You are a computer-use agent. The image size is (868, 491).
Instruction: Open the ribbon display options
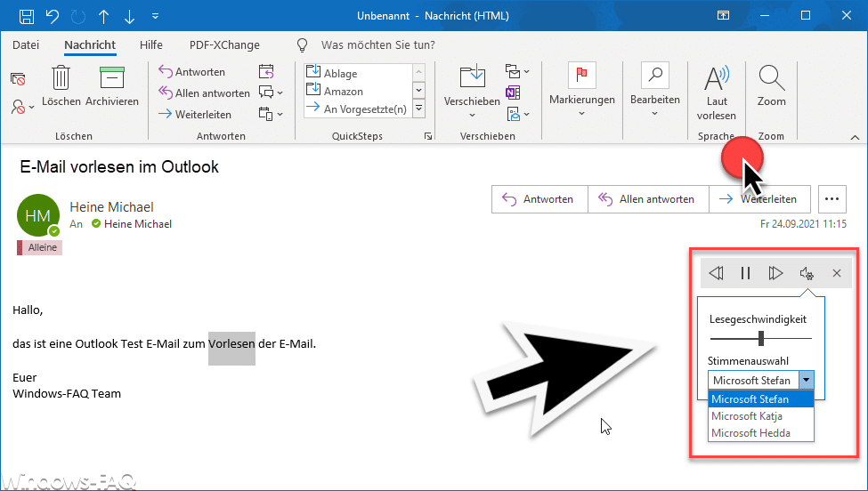click(x=723, y=15)
